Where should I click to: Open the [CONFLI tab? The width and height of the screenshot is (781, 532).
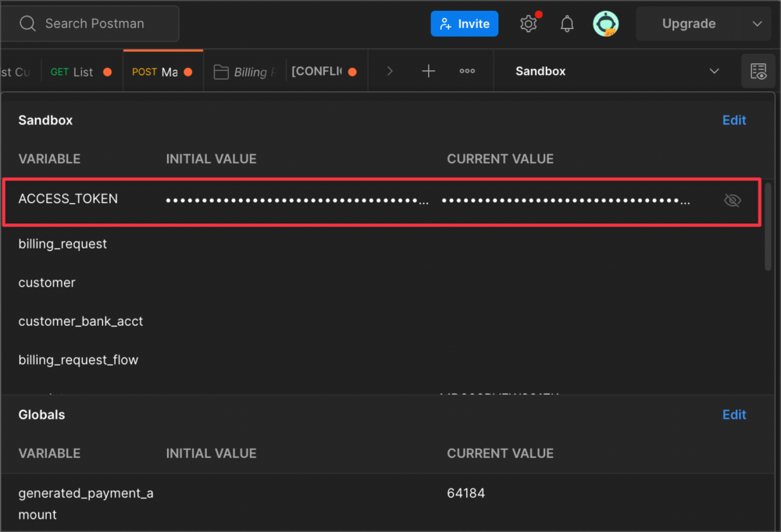pyautogui.click(x=325, y=72)
